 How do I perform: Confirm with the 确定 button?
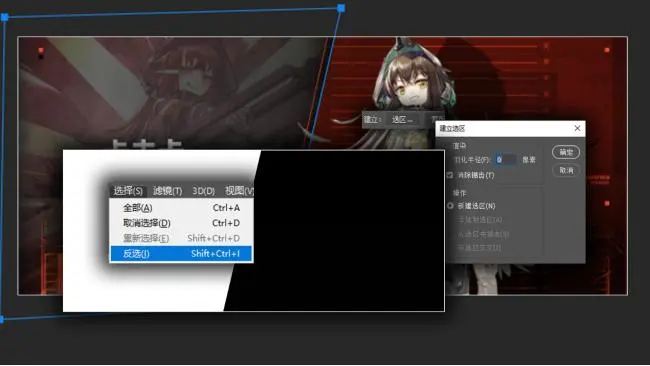[x=566, y=152]
